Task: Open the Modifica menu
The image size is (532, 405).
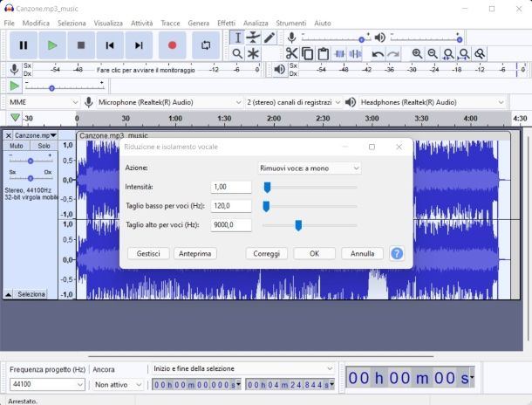Action: 36,23
